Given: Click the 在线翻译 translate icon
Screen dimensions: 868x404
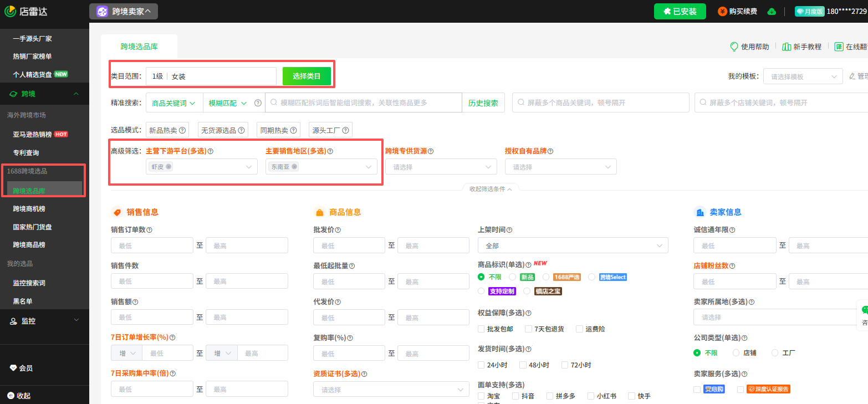Looking at the screenshot, I should click(839, 47).
